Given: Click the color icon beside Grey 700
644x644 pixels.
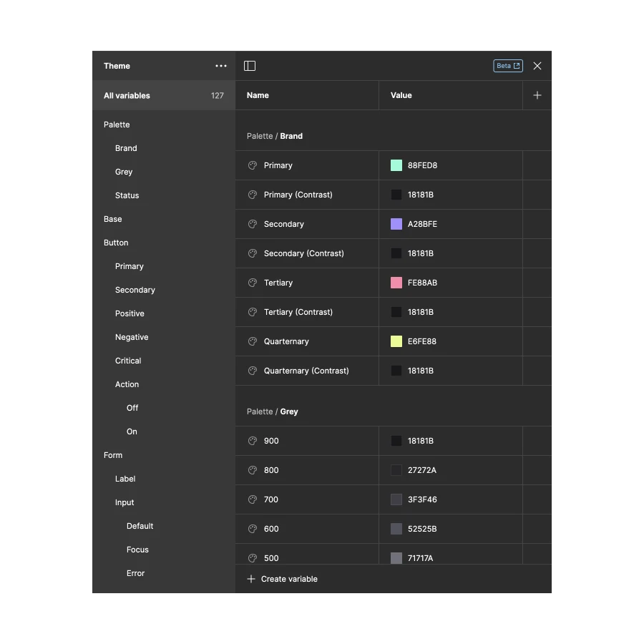Looking at the screenshot, I should tap(253, 499).
